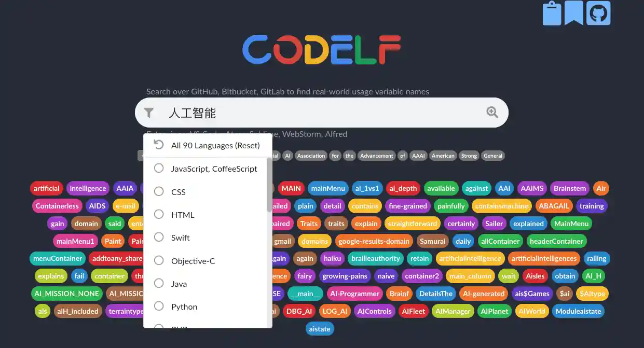Click the 'fine-grained' variable tag
Screen dimensions: 644x348
pos(408,206)
